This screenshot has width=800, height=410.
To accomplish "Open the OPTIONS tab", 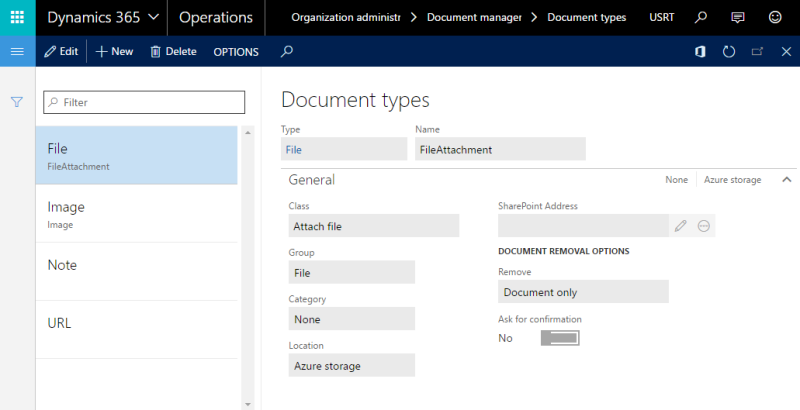I will pos(236,52).
